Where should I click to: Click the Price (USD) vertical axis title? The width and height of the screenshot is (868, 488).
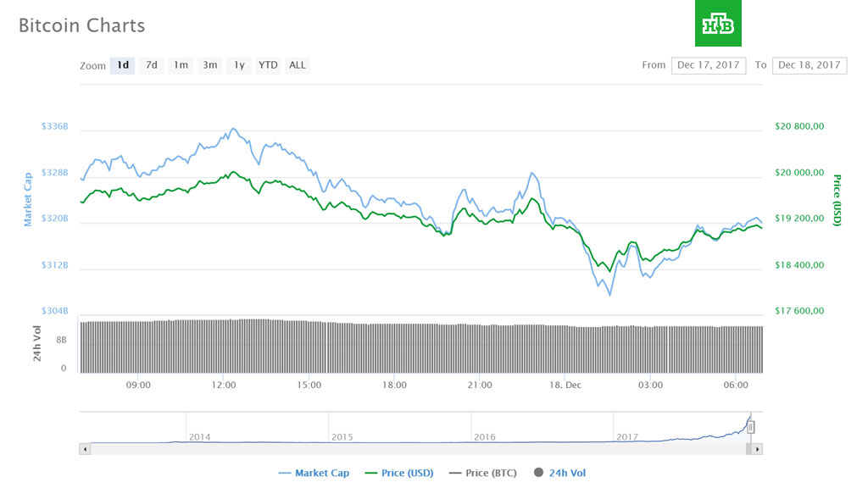(837, 200)
